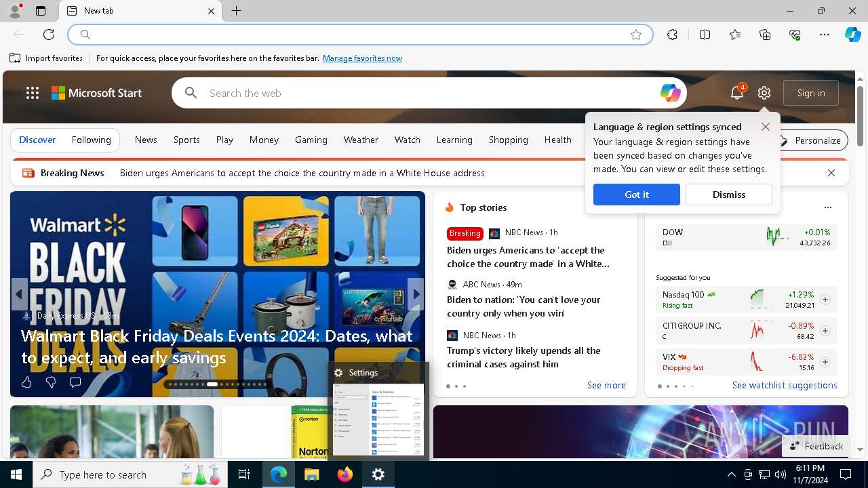Add this page to favorites star

(636, 35)
